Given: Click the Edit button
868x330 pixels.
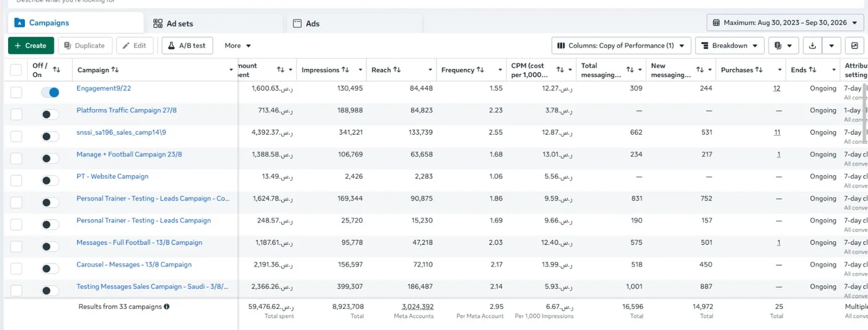Looking at the screenshot, I should (x=135, y=46).
